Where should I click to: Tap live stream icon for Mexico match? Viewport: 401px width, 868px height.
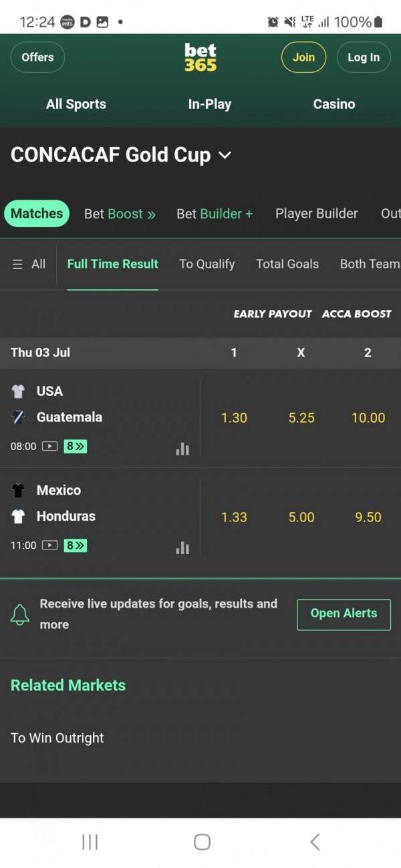49,546
